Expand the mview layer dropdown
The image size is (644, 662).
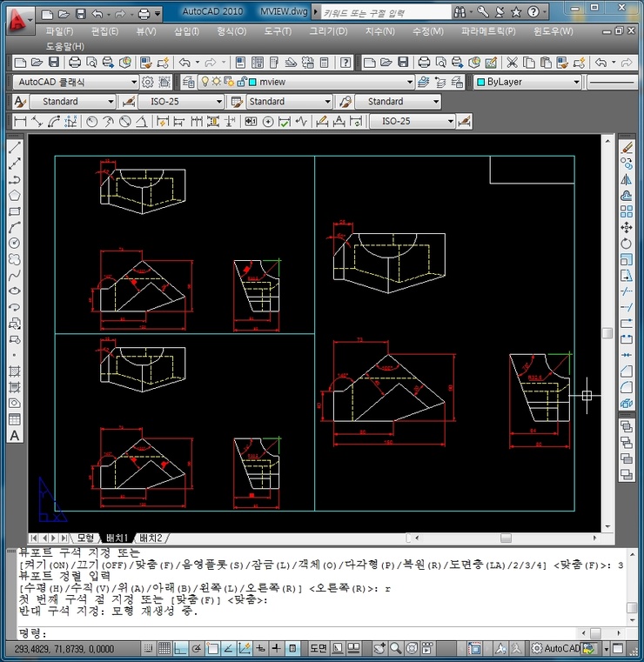(409, 82)
